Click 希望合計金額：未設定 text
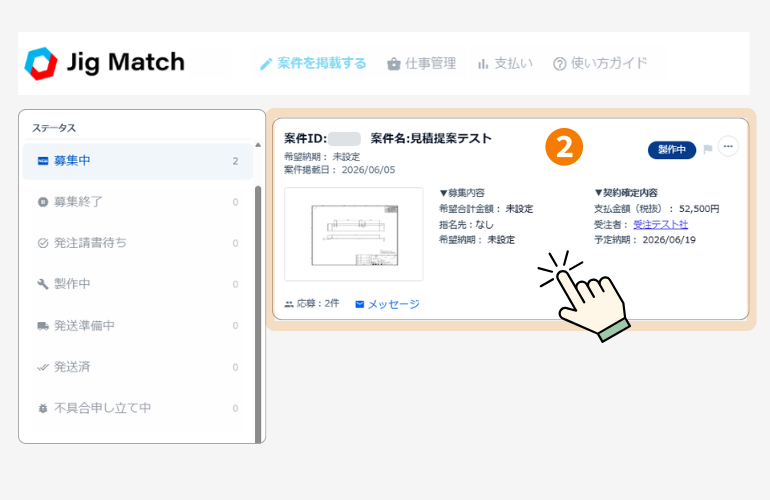This screenshot has width=770, height=500. coord(486,209)
